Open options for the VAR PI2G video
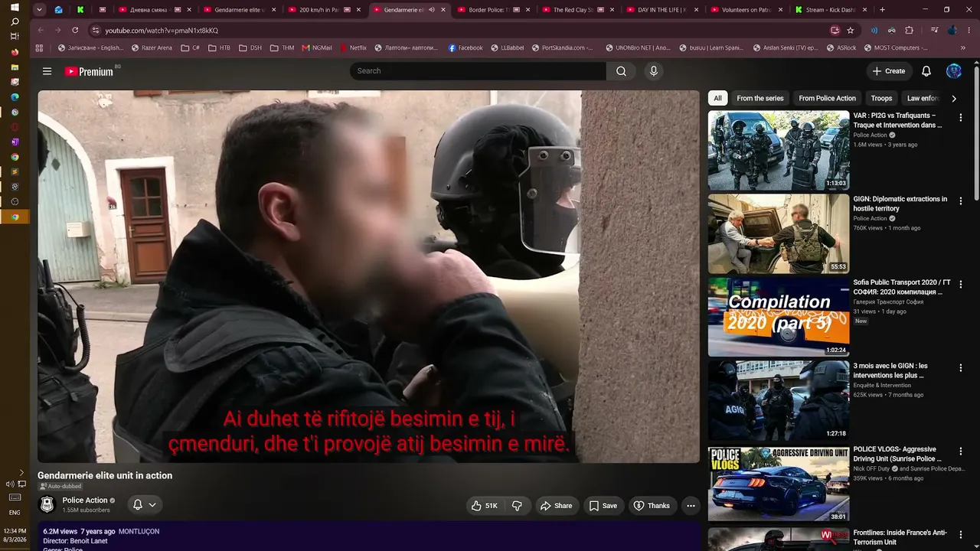This screenshot has width=980, height=551. click(x=961, y=118)
